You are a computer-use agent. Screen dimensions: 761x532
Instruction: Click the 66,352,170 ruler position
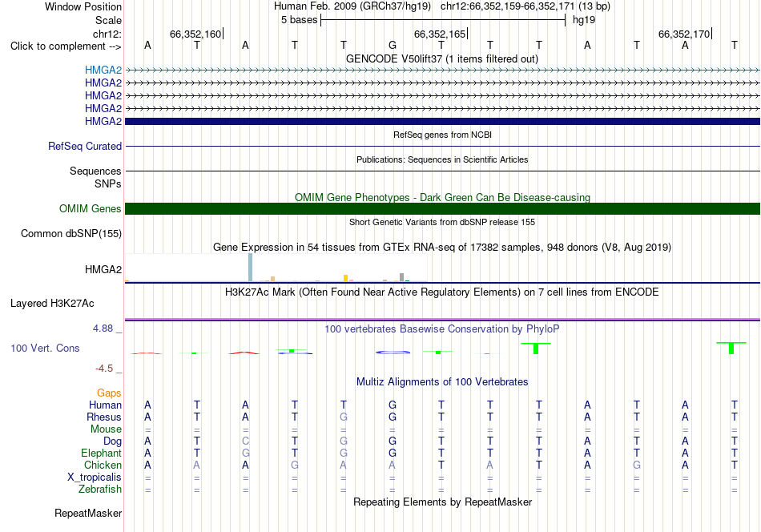(x=684, y=34)
